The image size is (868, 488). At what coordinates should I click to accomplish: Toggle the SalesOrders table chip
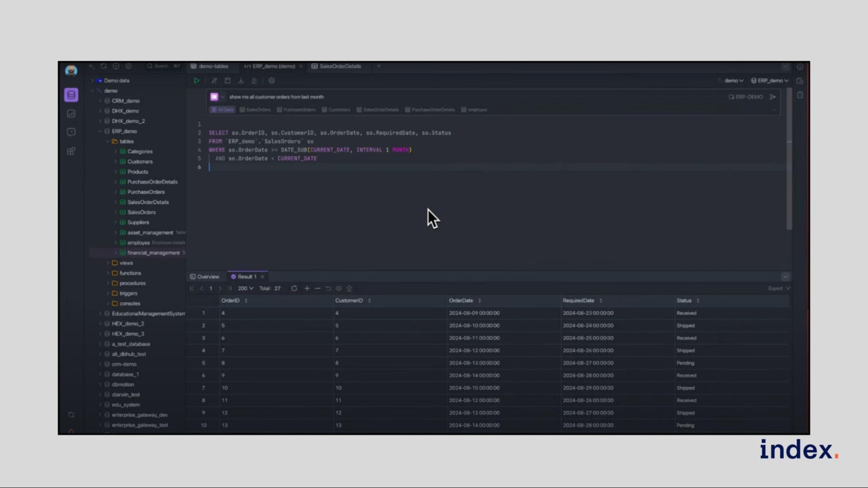tap(255, 110)
